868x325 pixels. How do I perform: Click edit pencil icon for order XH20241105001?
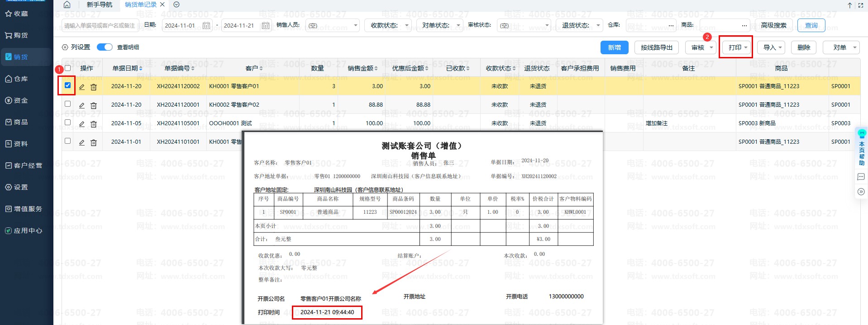pos(82,124)
